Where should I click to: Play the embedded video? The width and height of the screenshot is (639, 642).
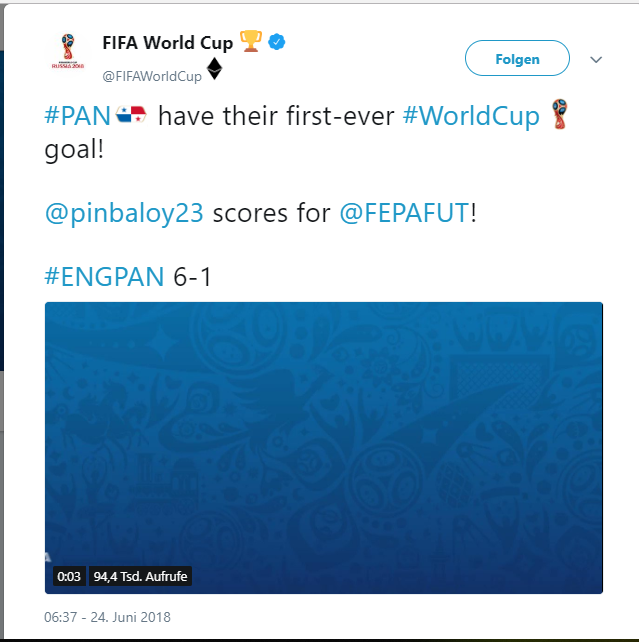pos(324,448)
